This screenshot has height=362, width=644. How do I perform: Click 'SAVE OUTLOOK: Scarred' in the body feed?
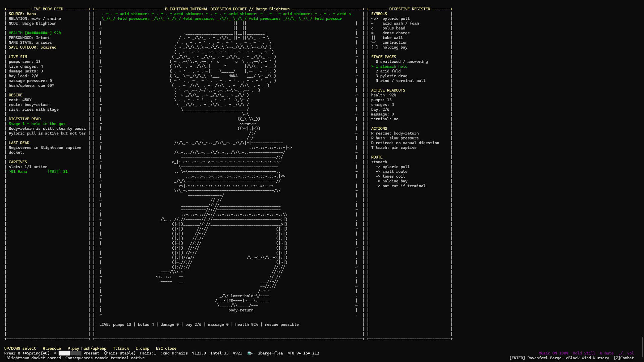tap(33, 47)
